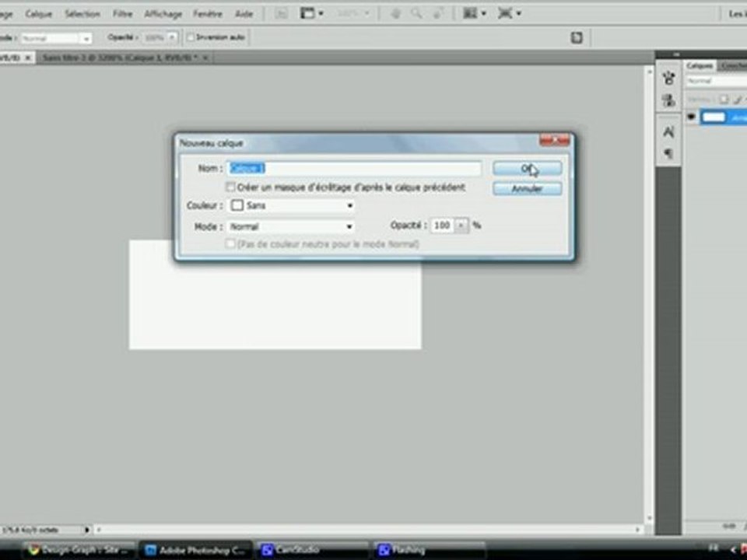Select the Rotate view icon in menu bar
This screenshot has width=747, height=560.
coord(438,13)
